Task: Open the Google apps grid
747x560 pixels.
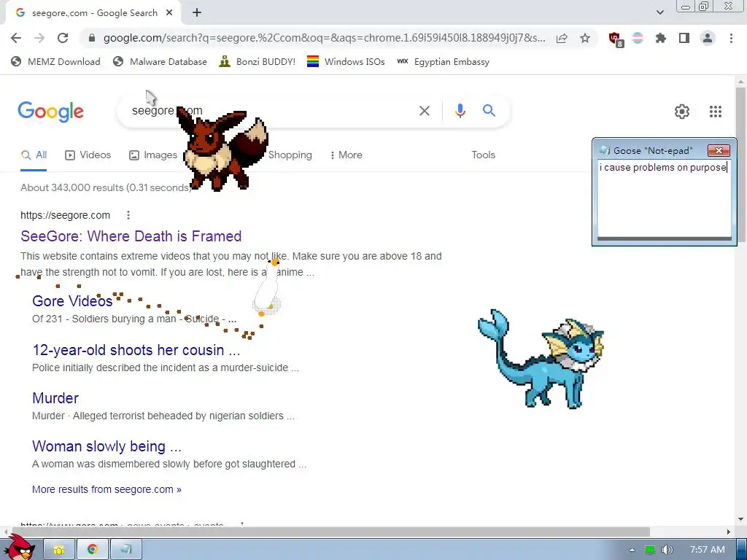Action: click(x=716, y=112)
